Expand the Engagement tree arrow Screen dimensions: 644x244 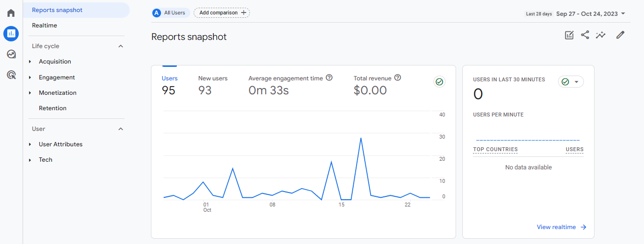tap(30, 77)
